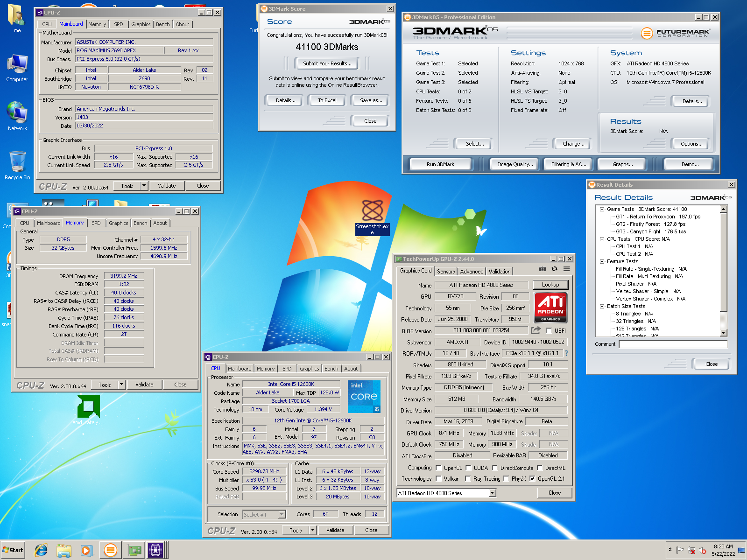Toggle the DirectML checkbox in GPU-Z
This screenshot has height=560, width=747.
click(540, 468)
